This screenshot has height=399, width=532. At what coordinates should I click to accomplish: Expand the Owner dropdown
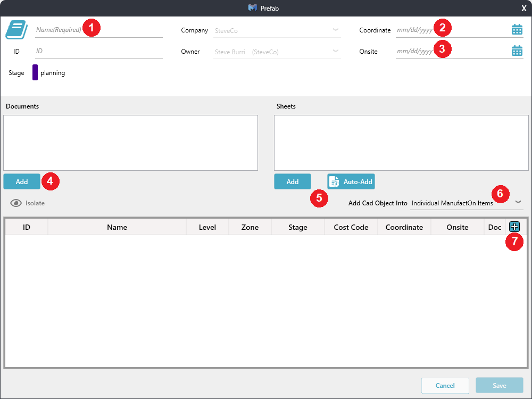point(336,51)
